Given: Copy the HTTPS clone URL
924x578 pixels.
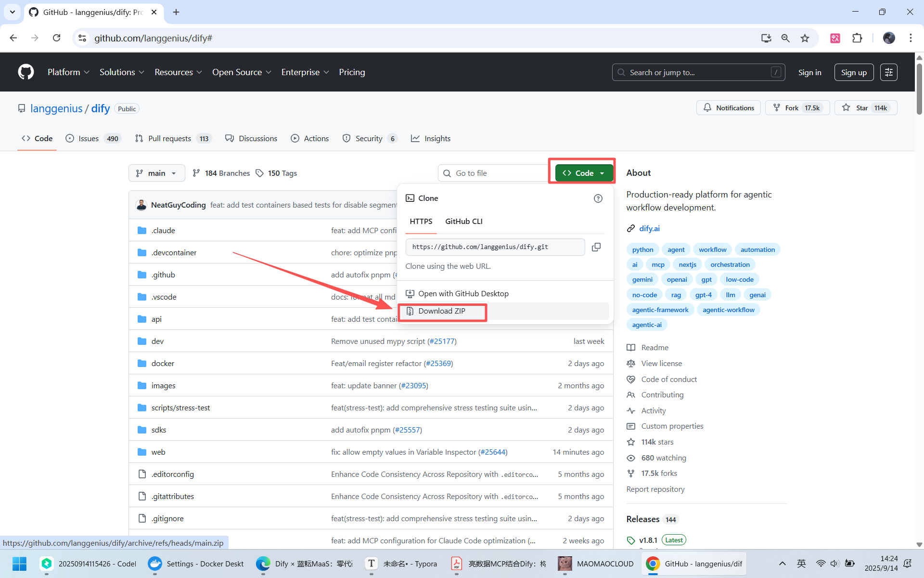Looking at the screenshot, I should click(x=596, y=247).
